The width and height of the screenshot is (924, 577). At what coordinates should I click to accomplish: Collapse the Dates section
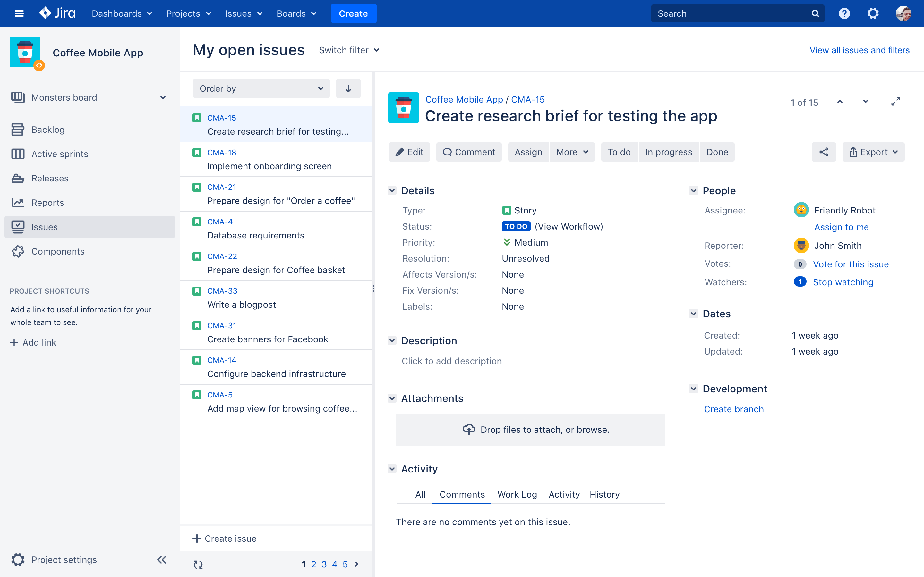(694, 314)
